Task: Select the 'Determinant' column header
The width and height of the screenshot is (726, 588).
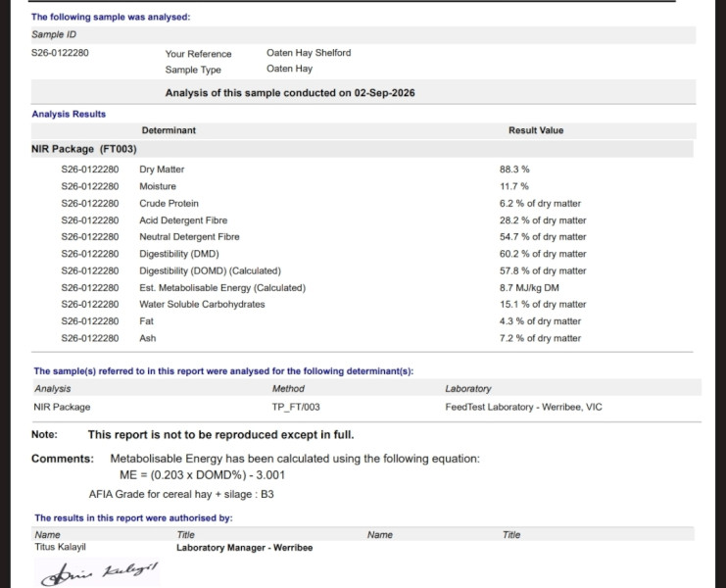Action: pos(169,130)
